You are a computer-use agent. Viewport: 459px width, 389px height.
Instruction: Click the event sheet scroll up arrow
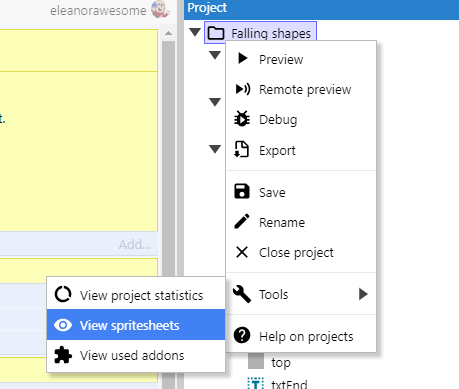(169, 33)
